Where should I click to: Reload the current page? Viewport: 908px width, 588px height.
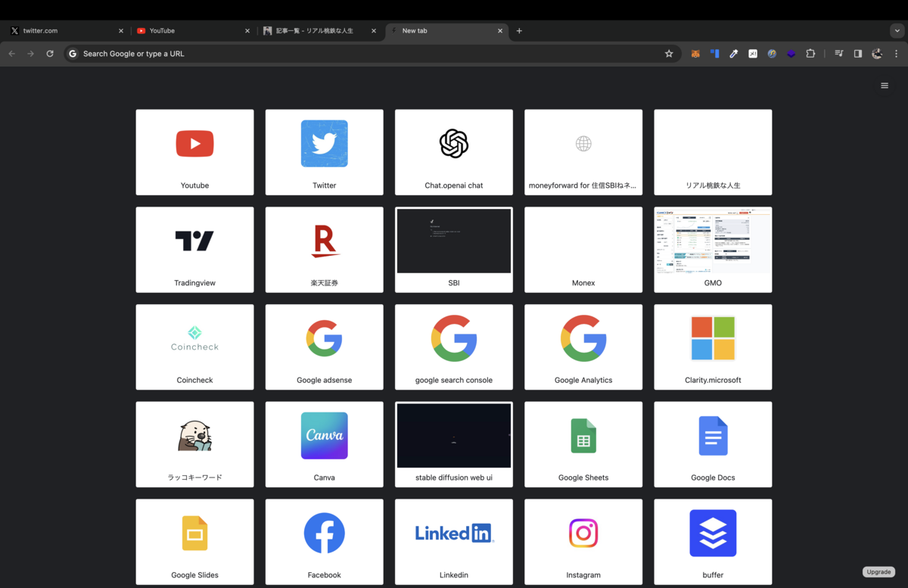[x=50, y=54]
